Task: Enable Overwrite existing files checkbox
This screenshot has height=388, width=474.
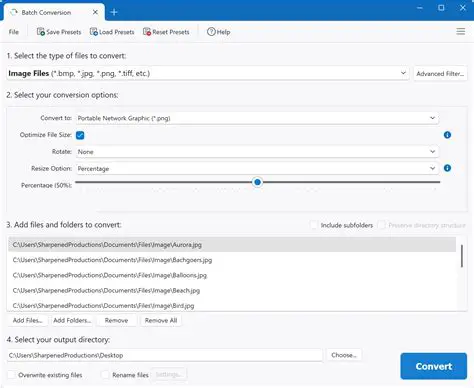Action: [x=11, y=375]
